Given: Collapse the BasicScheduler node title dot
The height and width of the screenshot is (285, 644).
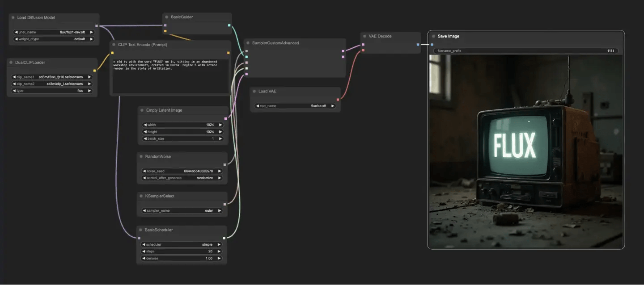Looking at the screenshot, I should (140, 230).
